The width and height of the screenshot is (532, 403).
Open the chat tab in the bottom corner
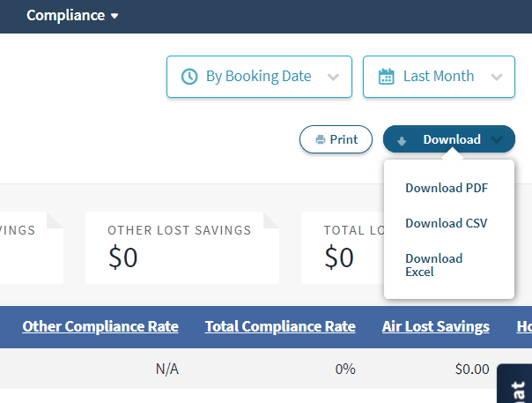[x=515, y=386]
